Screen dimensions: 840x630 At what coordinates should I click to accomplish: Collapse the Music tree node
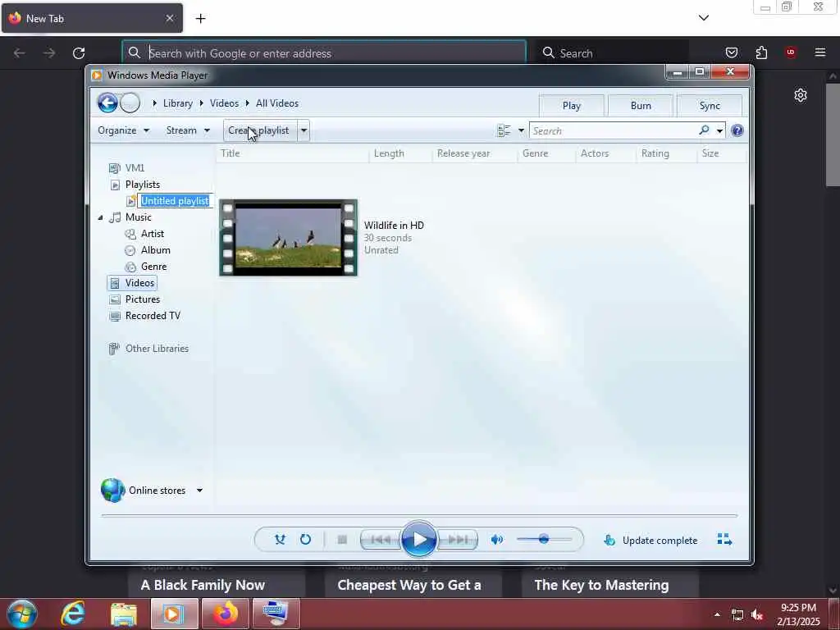click(x=100, y=217)
